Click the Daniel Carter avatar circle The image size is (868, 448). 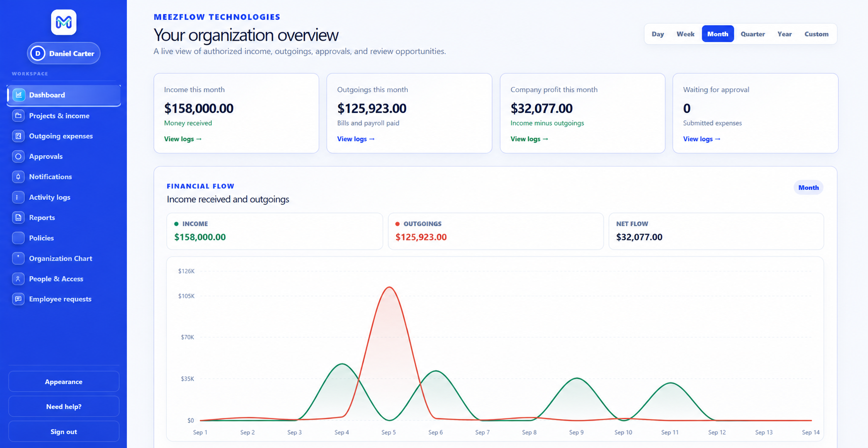click(38, 53)
